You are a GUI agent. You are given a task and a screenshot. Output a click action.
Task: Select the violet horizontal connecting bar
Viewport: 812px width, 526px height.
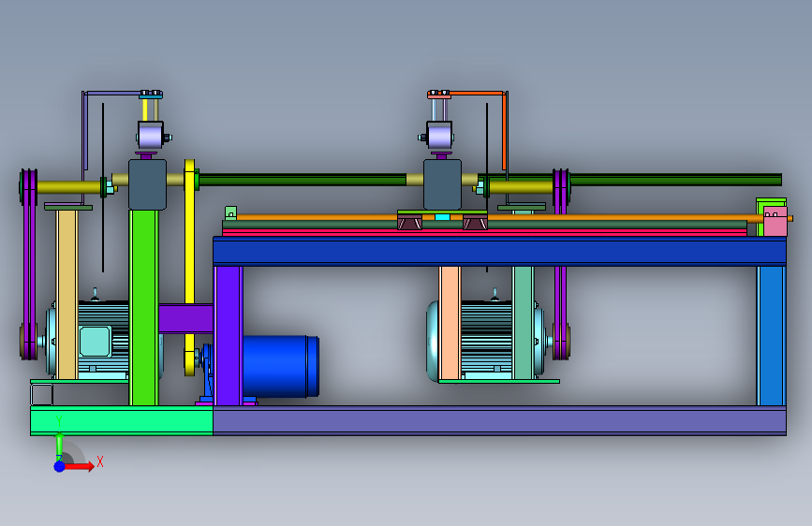point(186,319)
